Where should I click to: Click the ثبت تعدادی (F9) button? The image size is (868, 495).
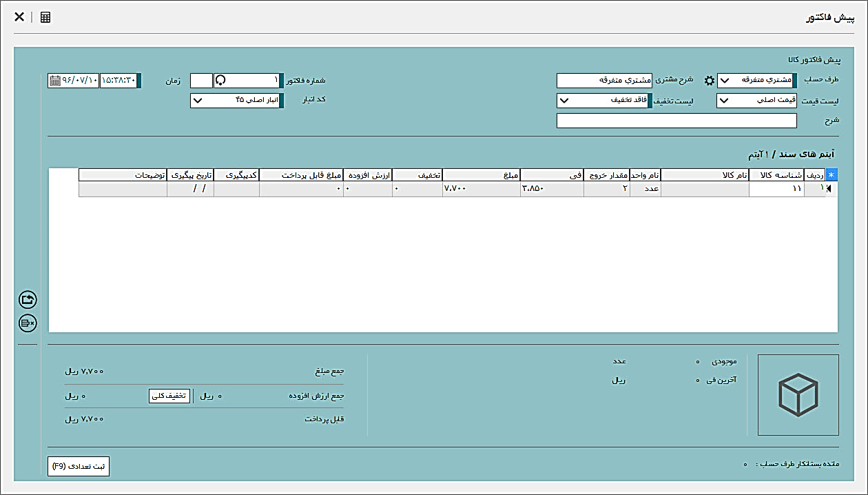(x=79, y=467)
